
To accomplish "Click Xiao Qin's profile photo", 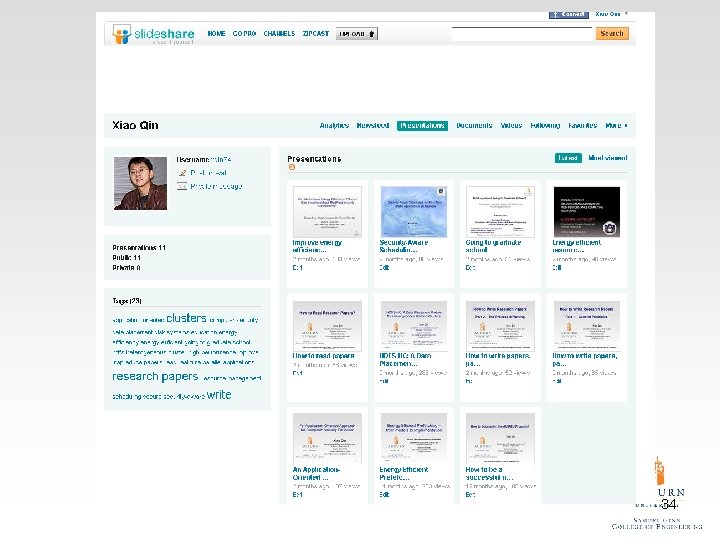I will pyautogui.click(x=141, y=183).
